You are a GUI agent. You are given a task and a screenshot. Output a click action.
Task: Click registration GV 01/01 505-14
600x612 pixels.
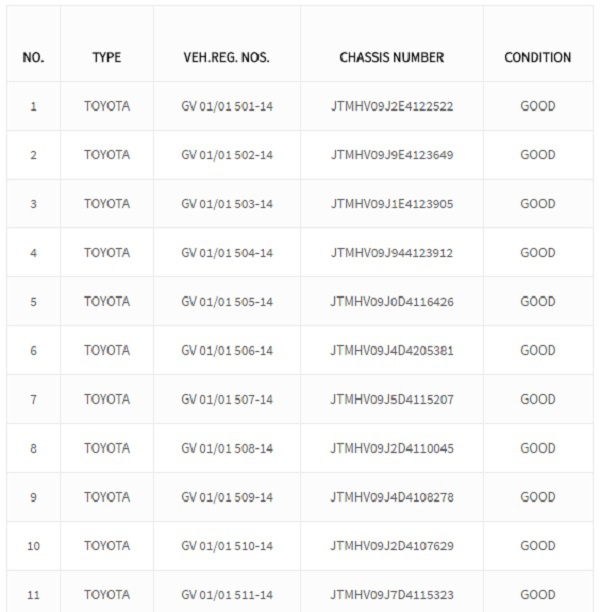click(227, 302)
